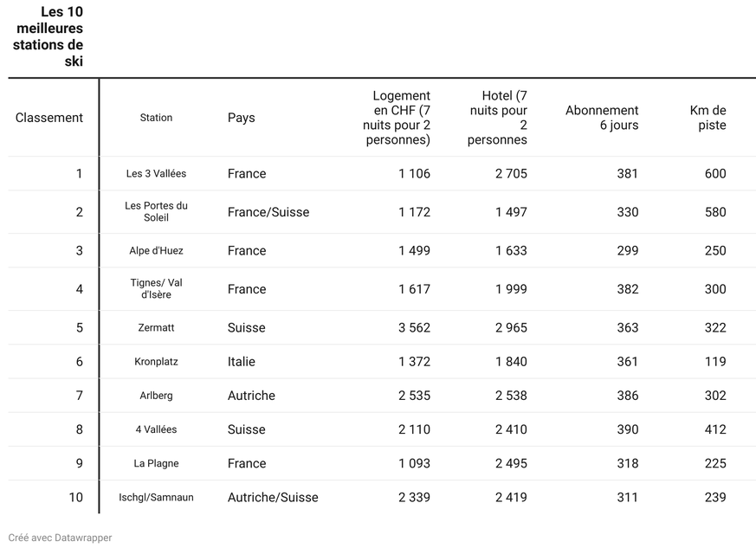Select the La Plagne station cell

coord(156,463)
